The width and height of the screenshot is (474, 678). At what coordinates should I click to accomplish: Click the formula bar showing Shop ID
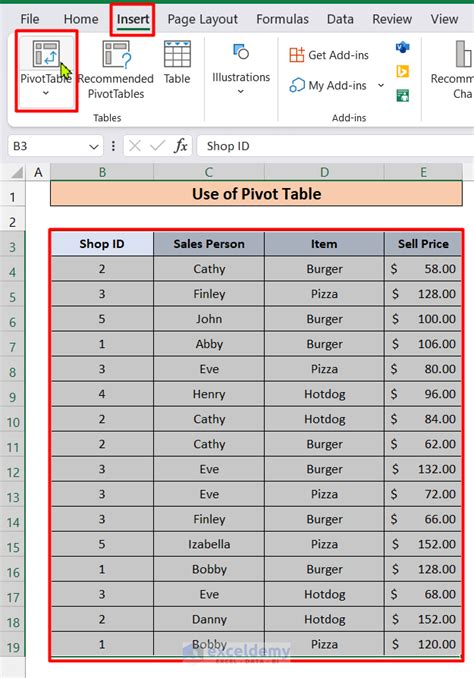pyautogui.click(x=335, y=146)
